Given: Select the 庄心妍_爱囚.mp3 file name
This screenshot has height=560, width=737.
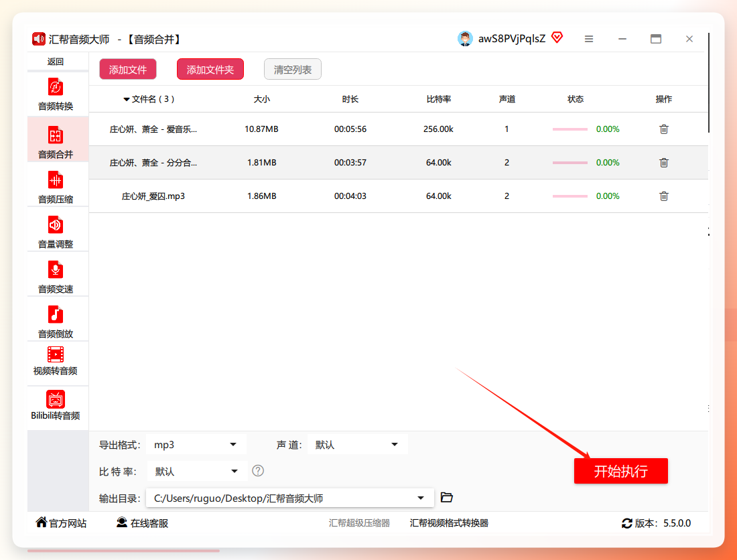Looking at the screenshot, I should [153, 196].
